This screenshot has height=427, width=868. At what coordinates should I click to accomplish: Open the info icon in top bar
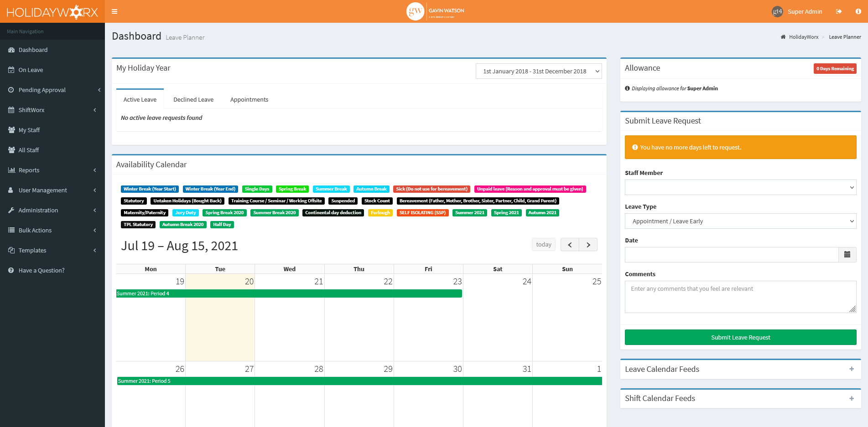click(858, 11)
